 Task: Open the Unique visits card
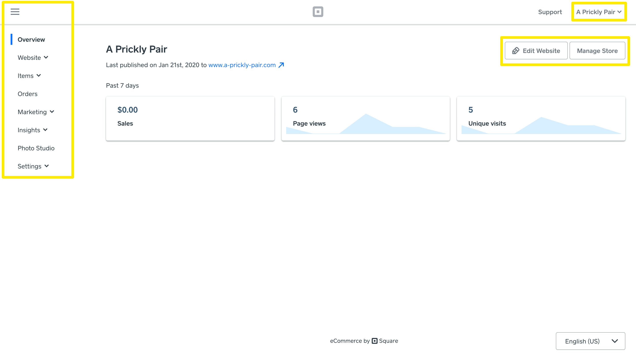(541, 119)
